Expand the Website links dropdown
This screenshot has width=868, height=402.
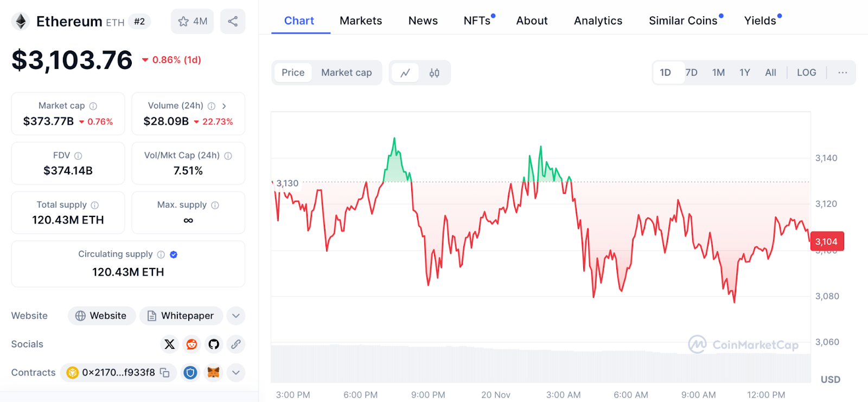coord(236,316)
